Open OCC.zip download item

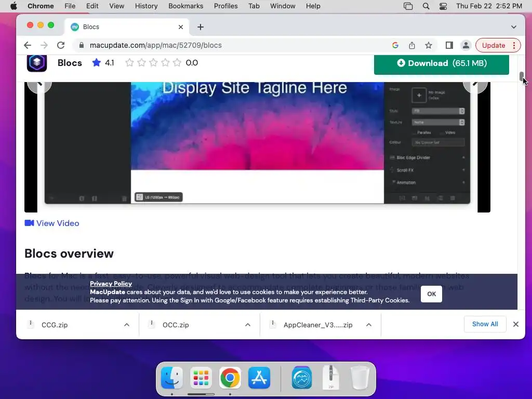(x=176, y=325)
